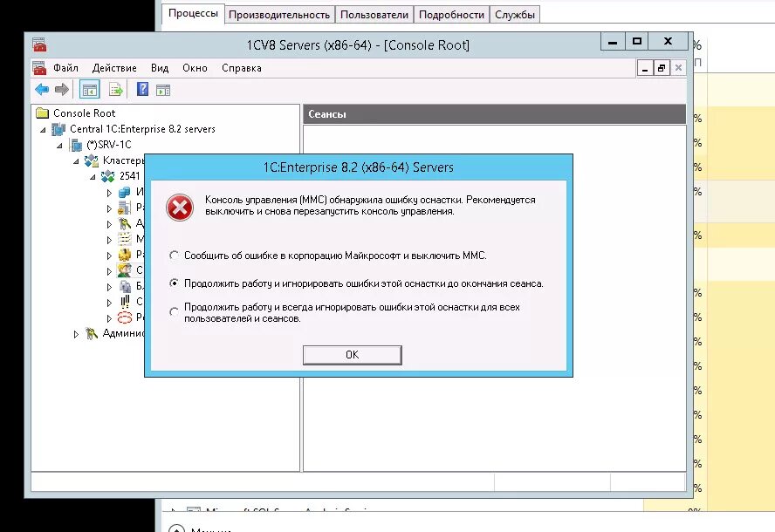Collapse the (*)SRV-1C tree node
This screenshot has height=532, width=775.
click(x=60, y=146)
